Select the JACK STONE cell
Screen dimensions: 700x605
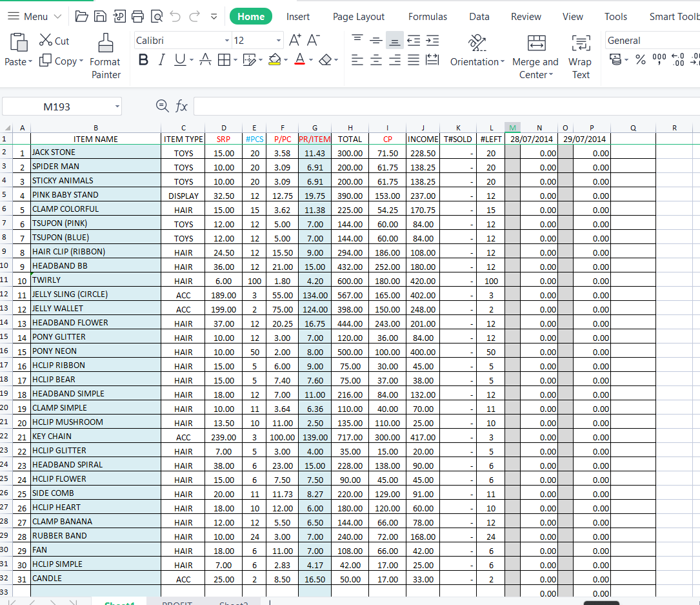click(95, 152)
